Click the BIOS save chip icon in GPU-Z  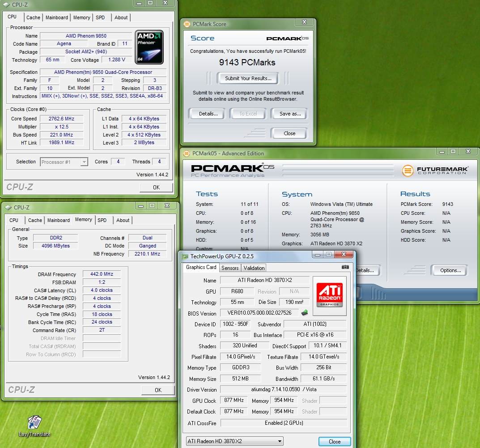pyautogui.click(x=305, y=313)
